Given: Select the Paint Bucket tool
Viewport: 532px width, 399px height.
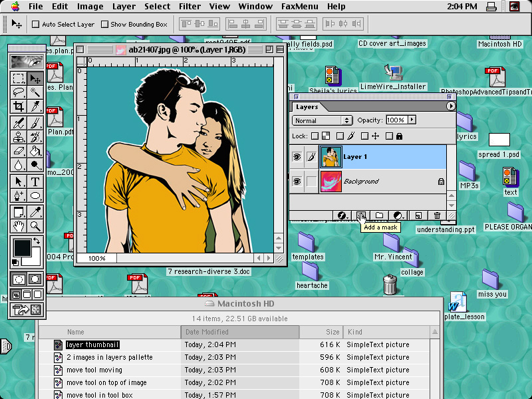Looking at the screenshot, I should click(x=35, y=151).
